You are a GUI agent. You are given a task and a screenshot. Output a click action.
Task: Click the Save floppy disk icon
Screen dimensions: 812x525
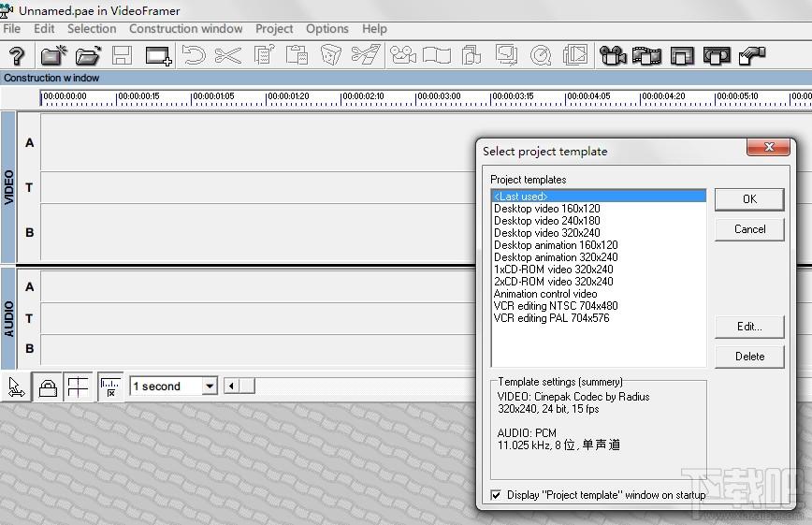tap(123, 55)
